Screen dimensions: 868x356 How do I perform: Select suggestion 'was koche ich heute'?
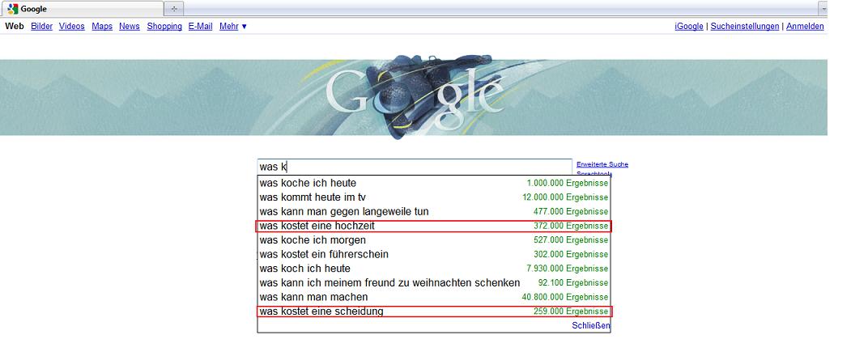coord(308,184)
